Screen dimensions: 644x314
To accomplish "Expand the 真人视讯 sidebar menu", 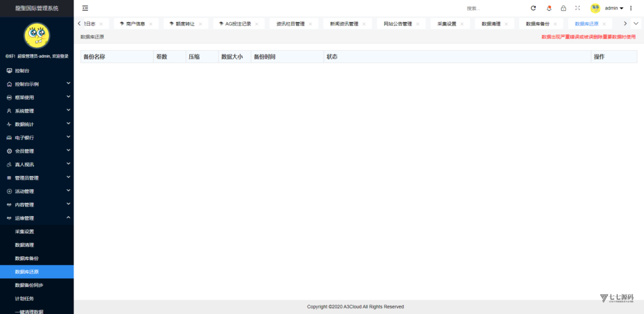I will [37, 165].
